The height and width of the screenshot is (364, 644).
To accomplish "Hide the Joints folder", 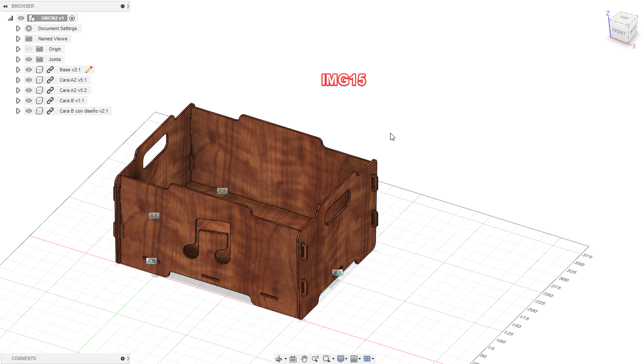I will [29, 59].
